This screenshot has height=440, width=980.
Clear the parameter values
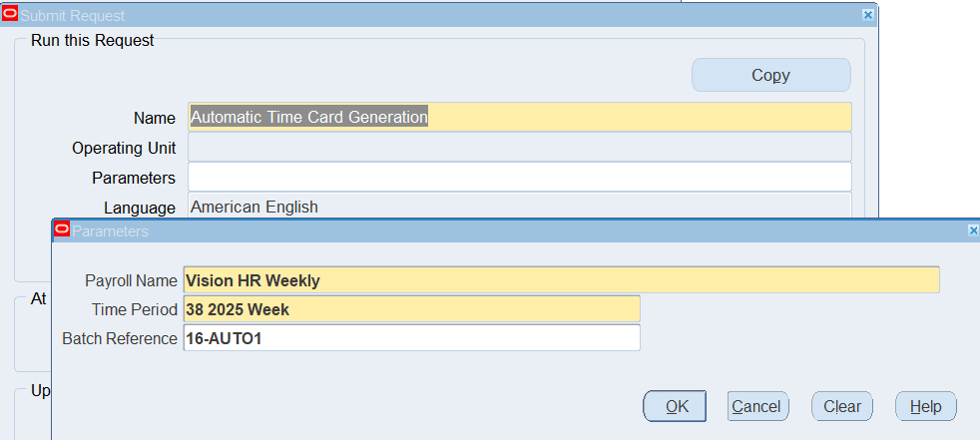pos(841,406)
